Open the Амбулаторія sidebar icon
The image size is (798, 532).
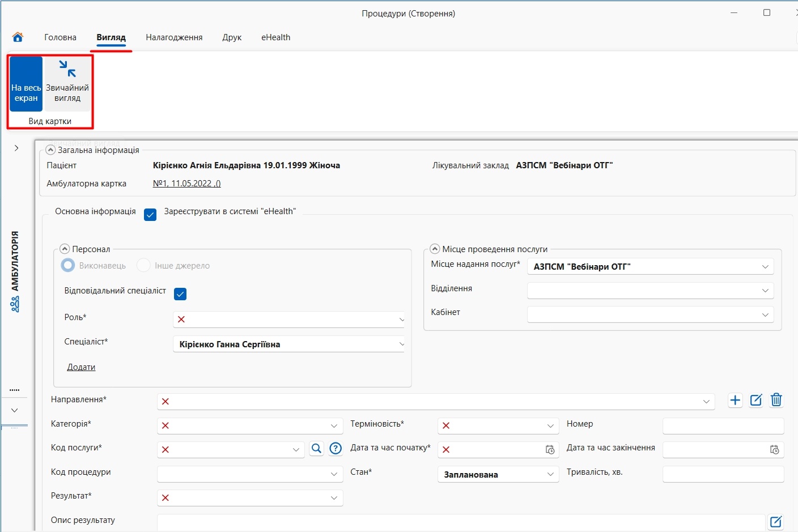coord(15,304)
